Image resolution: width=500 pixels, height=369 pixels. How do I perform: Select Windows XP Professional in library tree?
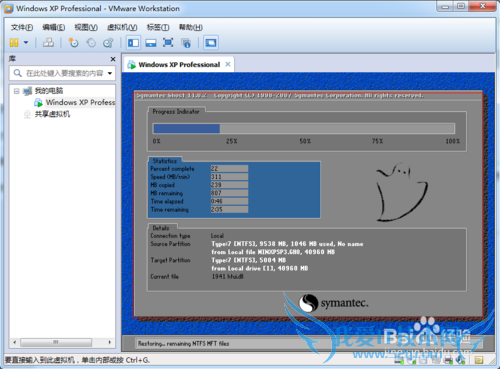(80, 102)
